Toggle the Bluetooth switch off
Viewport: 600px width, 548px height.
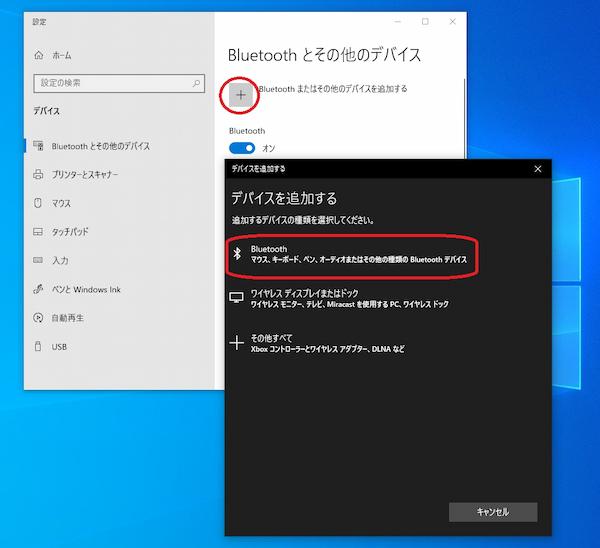pyautogui.click(x=242, y=148)
